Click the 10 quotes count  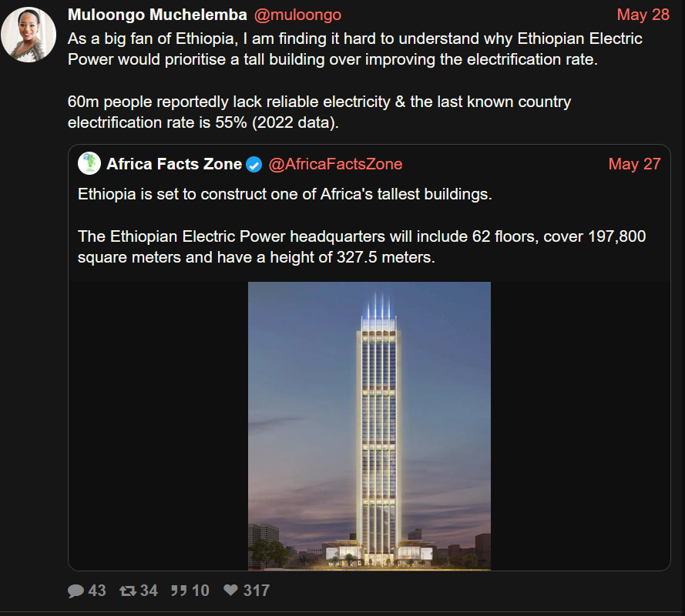(200, 591)
